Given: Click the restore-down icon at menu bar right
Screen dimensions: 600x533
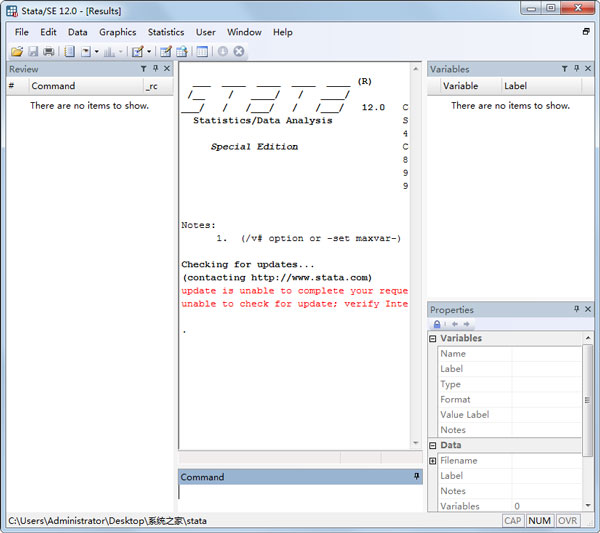Looking at the screenshot, I should coord(586,31).
